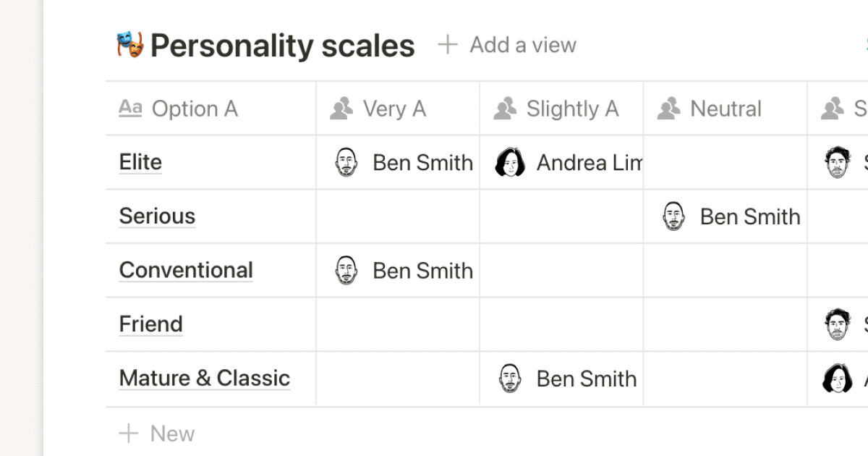Open the Option A column header menu

210,109
